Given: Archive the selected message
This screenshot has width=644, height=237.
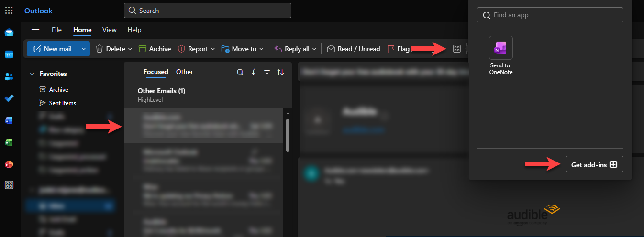Looking at the screenshot, I should pos(155,49).
